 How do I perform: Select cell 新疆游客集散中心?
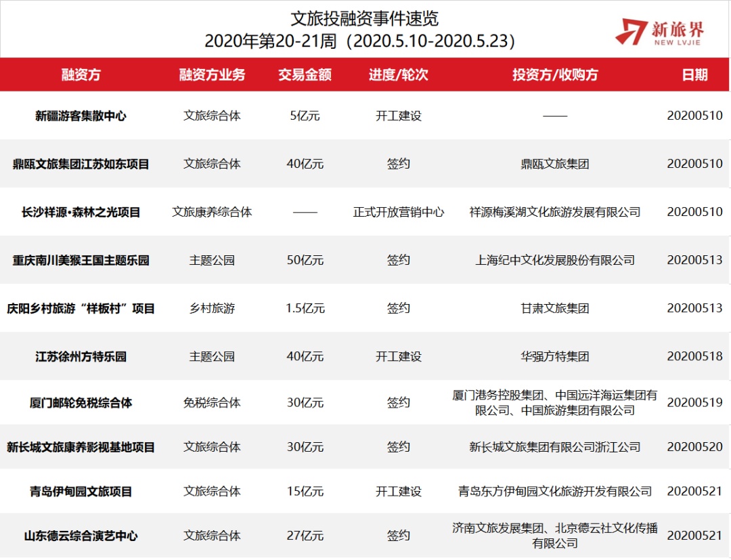81,116
